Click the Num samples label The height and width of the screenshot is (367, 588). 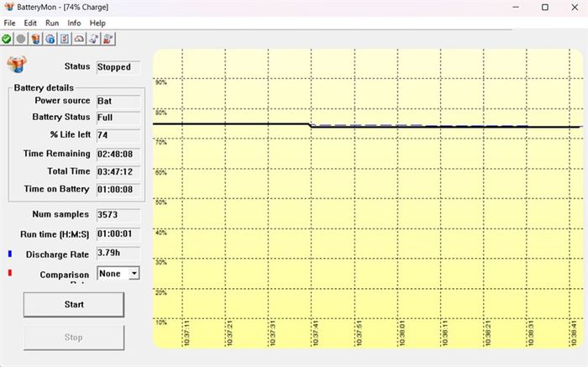[x=60, y=214]
